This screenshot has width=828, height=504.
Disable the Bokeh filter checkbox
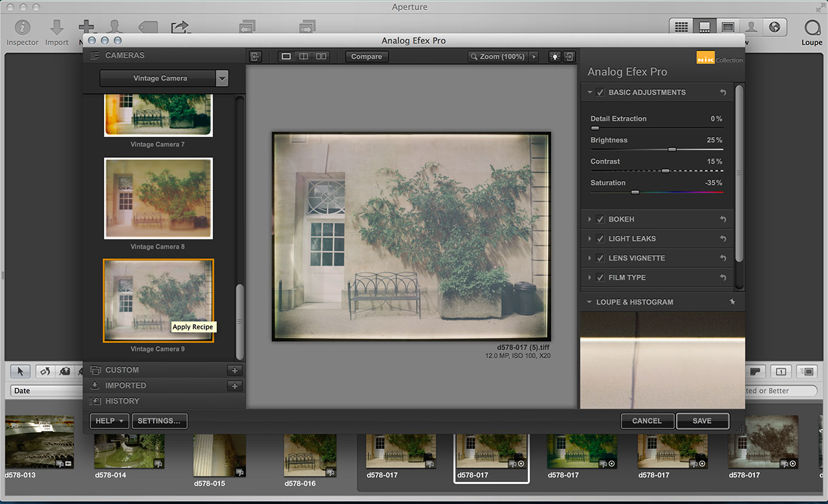tap(600, 219)
